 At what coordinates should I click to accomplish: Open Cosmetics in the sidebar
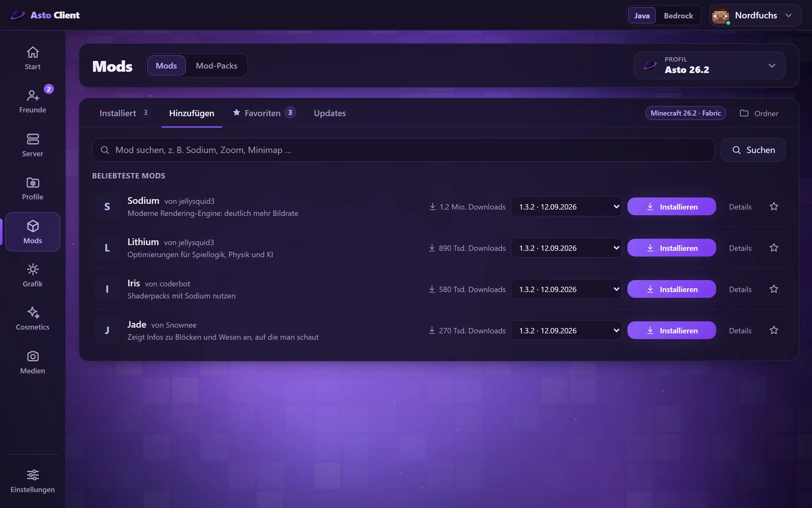pos(33,318)
